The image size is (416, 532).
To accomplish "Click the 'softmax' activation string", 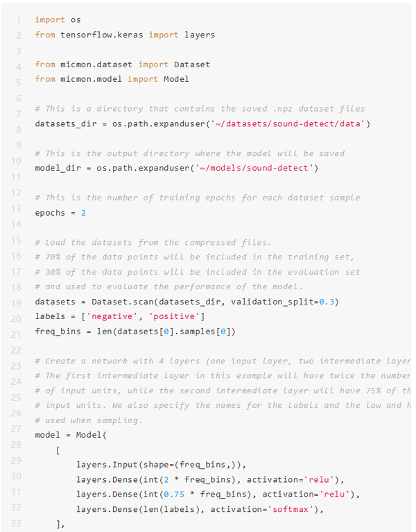I will point(291,510).
